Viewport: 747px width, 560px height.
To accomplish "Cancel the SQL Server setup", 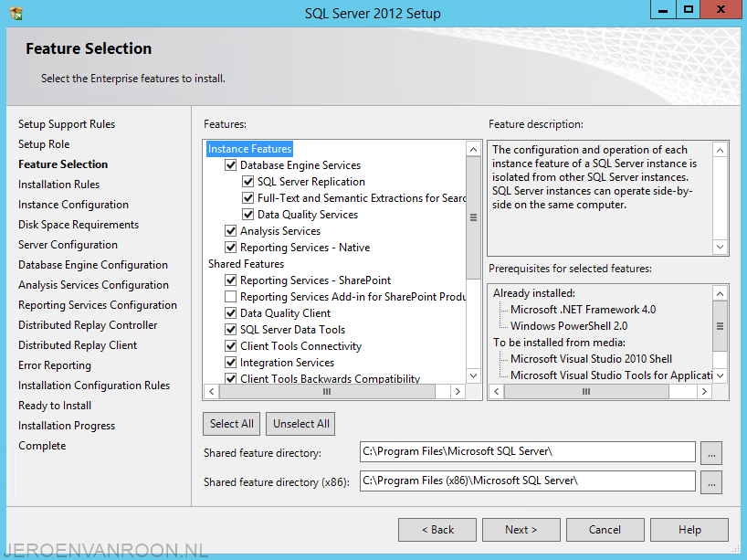I will (x=605, y=530).
